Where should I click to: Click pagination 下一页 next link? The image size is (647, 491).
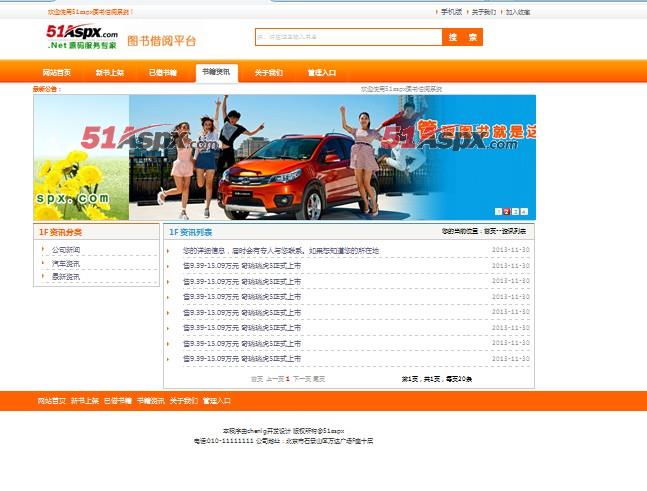[x=302, y=379]
